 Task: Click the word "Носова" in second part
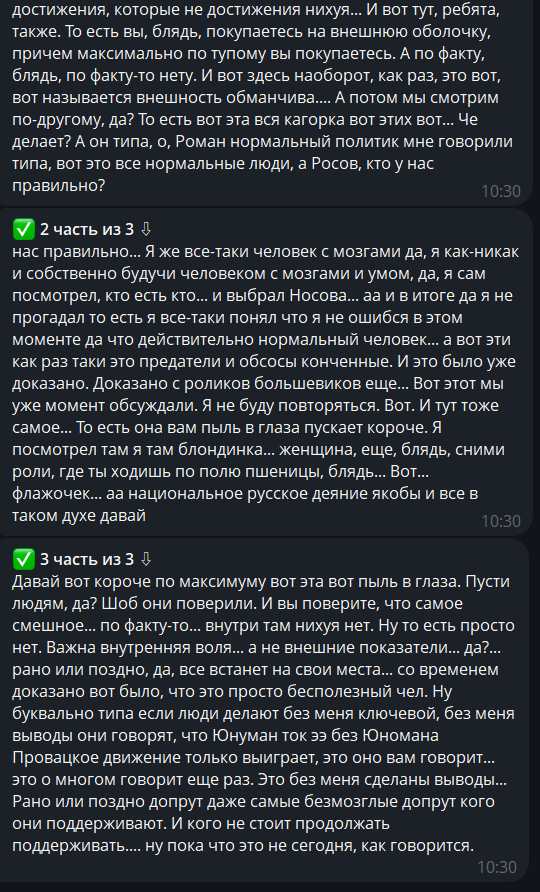[318, 296]
